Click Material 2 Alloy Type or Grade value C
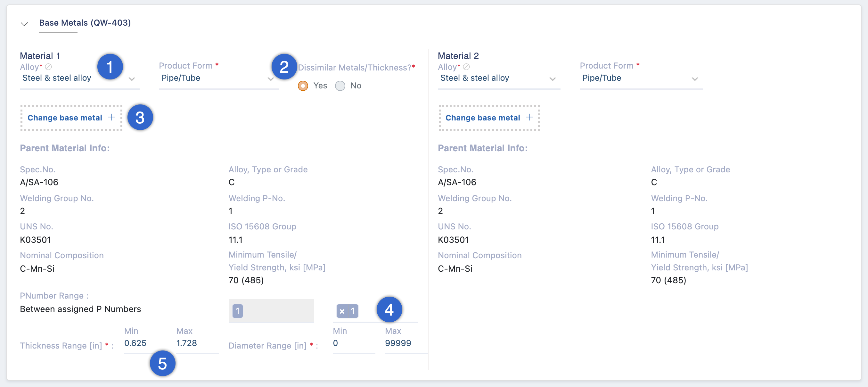Image resolution: width=868 pixels, height=387 pixels. coord(654,182)
